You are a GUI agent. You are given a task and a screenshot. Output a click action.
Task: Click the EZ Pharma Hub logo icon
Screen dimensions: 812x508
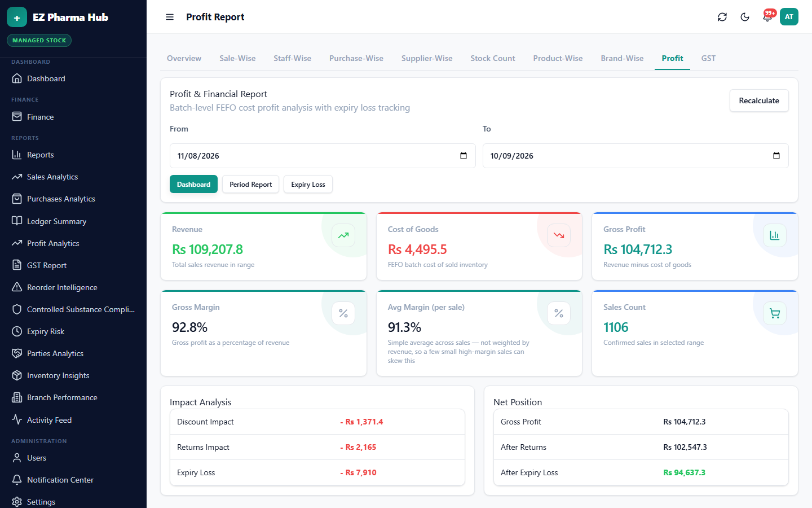pyautogui.click(x=17, y=17)
